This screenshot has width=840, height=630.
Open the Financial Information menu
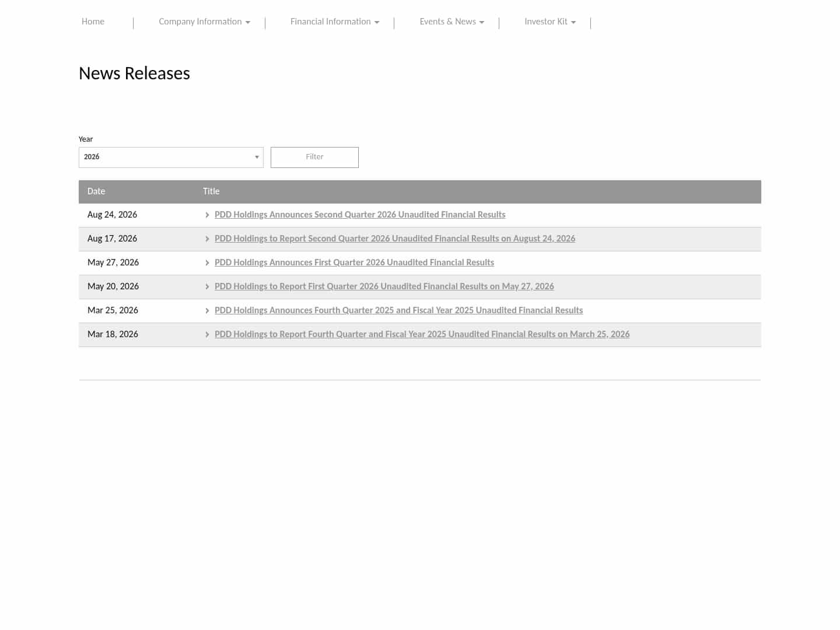pos(335,22)
